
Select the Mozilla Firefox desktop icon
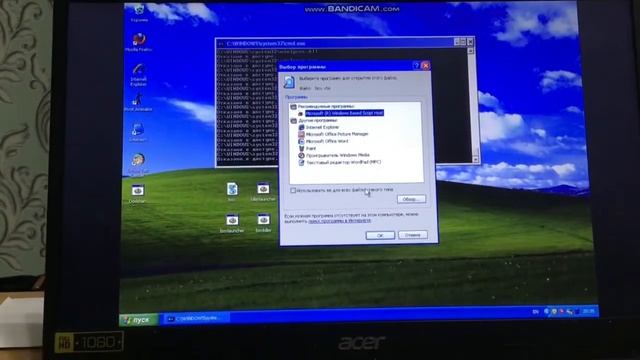tap(138, 42)
